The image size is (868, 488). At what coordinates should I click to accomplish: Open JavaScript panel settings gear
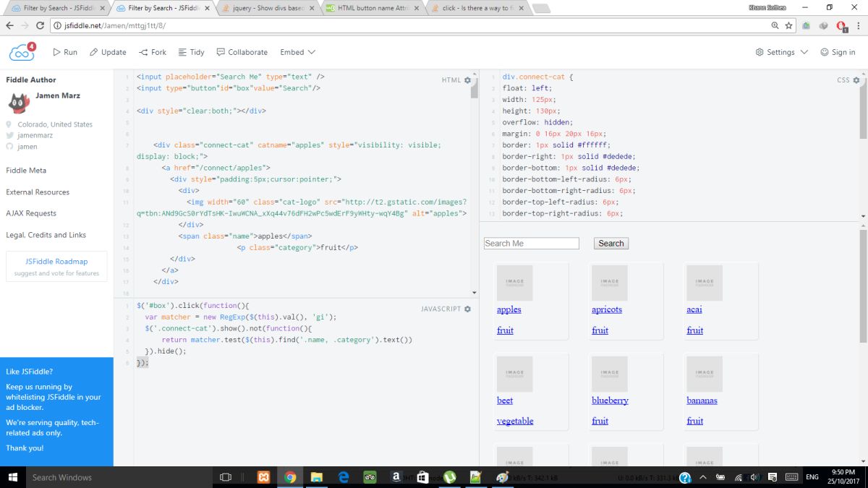467,309
